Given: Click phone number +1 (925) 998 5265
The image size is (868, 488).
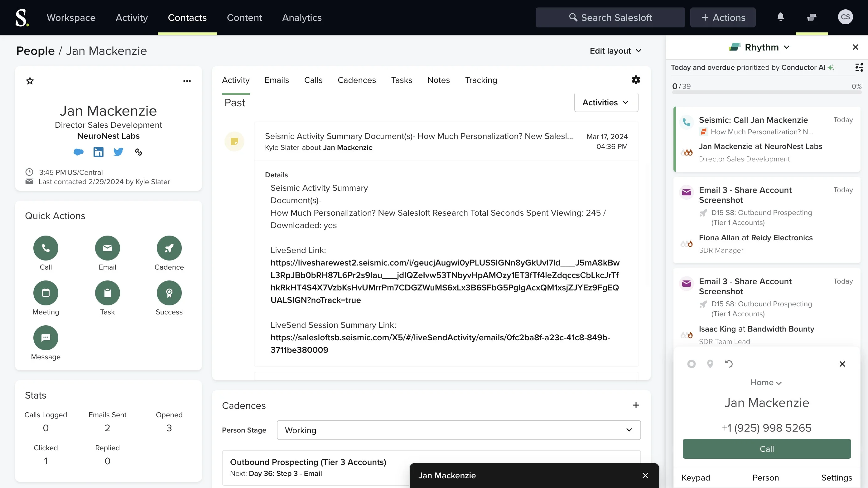Looking at the screenshot, I should coord(767,428).
